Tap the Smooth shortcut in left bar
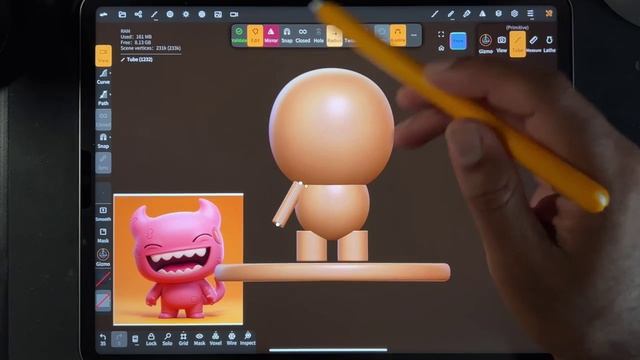The image size is (640, 360). (103, 214)
